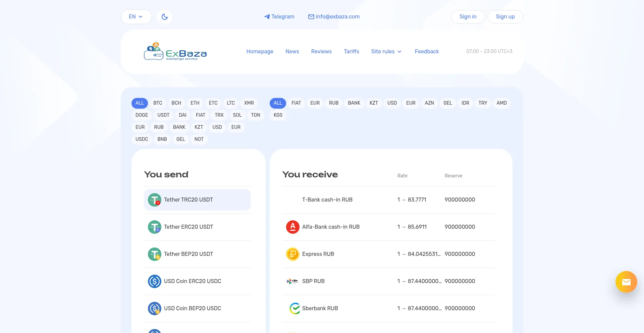Filter send list by DOGE
644x333 pixels.
tap(142, 115)
